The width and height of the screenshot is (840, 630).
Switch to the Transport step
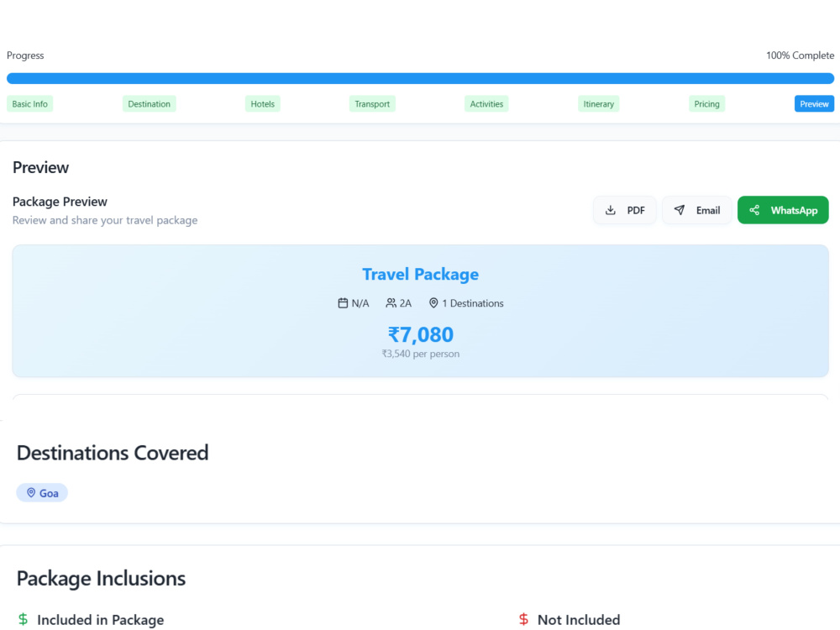[372, 104]
